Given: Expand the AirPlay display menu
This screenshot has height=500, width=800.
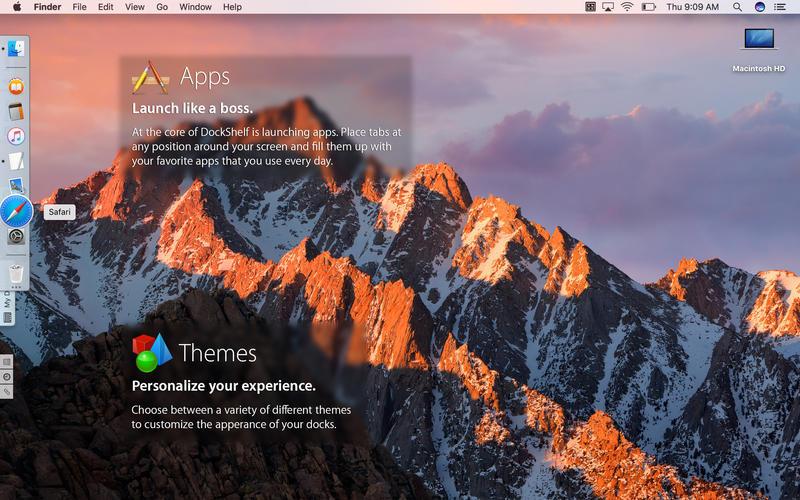Looking at the screenshot, I should [606, 7].
